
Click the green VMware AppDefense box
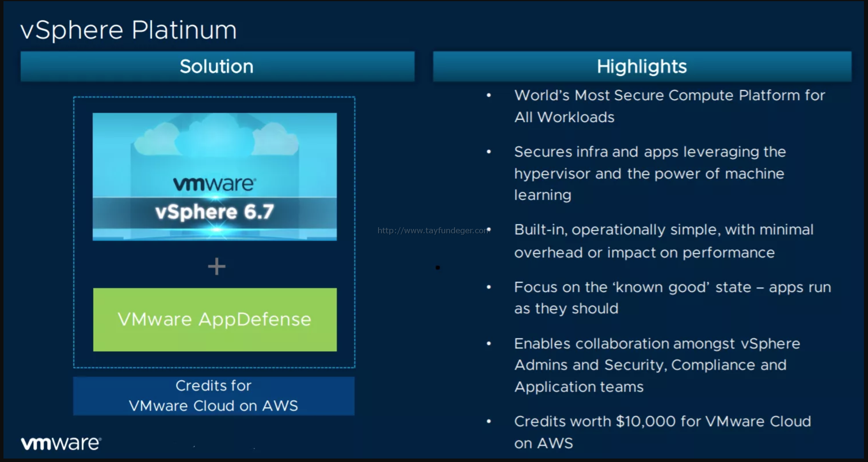215,319
